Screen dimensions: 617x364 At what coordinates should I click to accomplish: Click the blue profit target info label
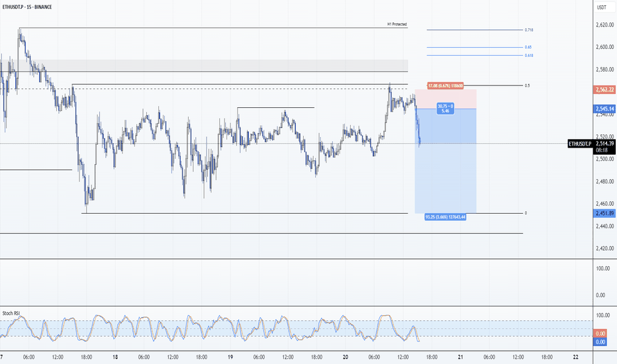(446, 216)
